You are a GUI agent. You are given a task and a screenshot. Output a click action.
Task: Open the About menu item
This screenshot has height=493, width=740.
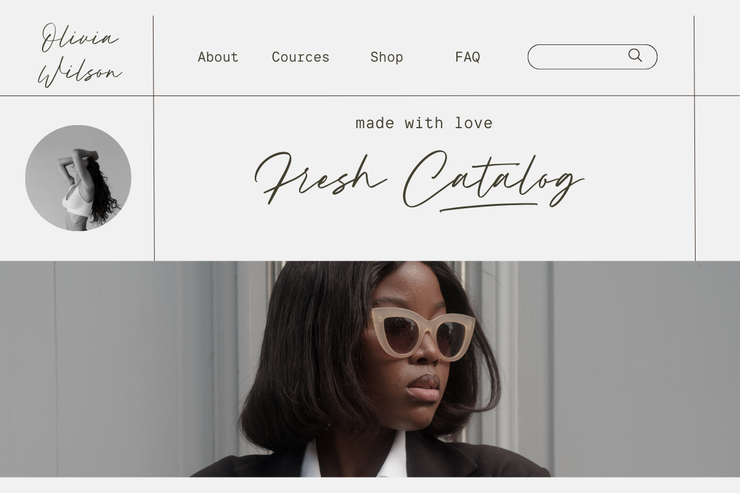[x=218, y=57]
